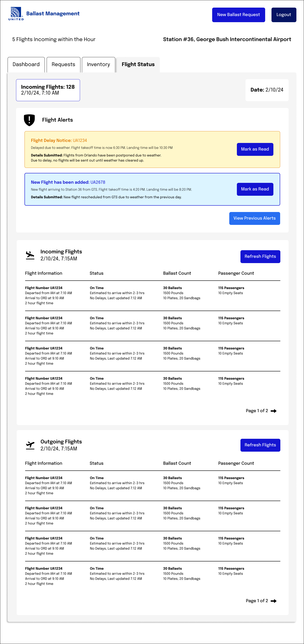Refresh the Incoming Flights list
The height and width of the screenshot is (644, 304).
(260, 257)
